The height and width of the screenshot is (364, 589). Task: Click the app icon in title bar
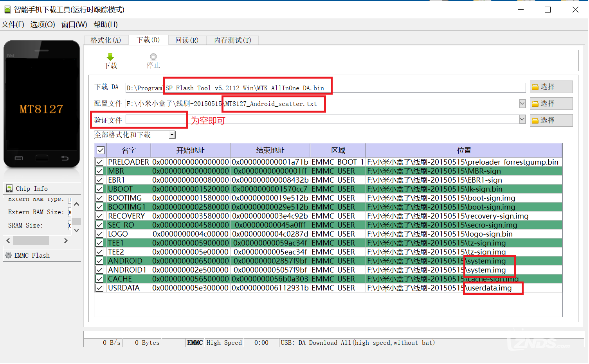coord(7,9)
